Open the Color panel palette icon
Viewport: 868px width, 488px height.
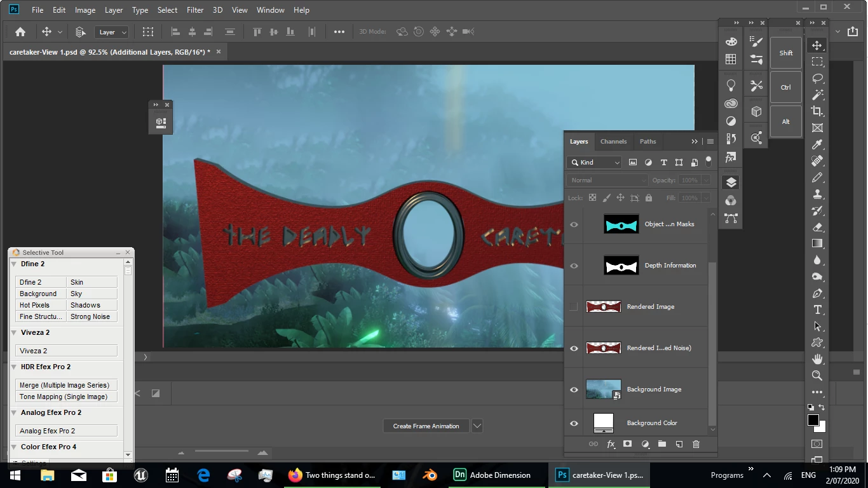pos(731,41)
